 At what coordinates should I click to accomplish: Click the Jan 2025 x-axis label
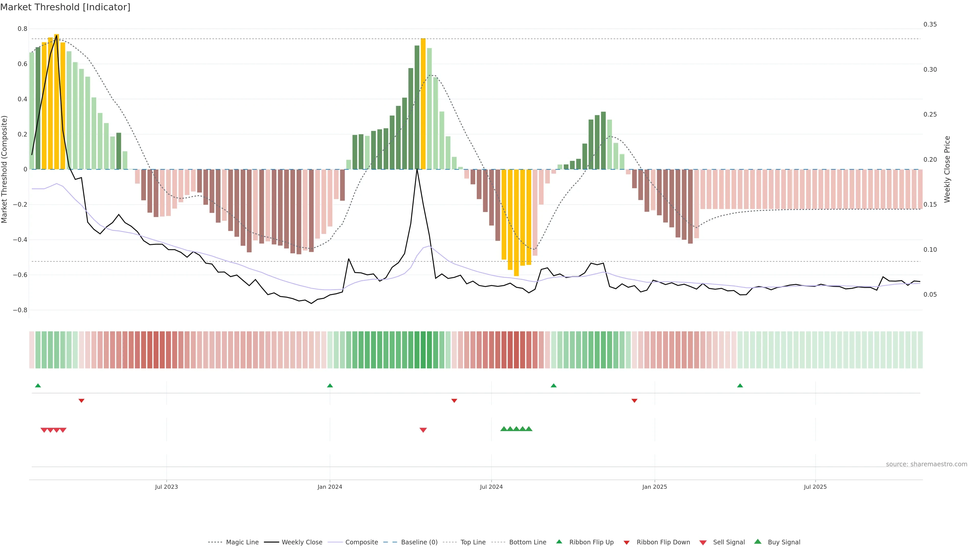tap(654, 487)
